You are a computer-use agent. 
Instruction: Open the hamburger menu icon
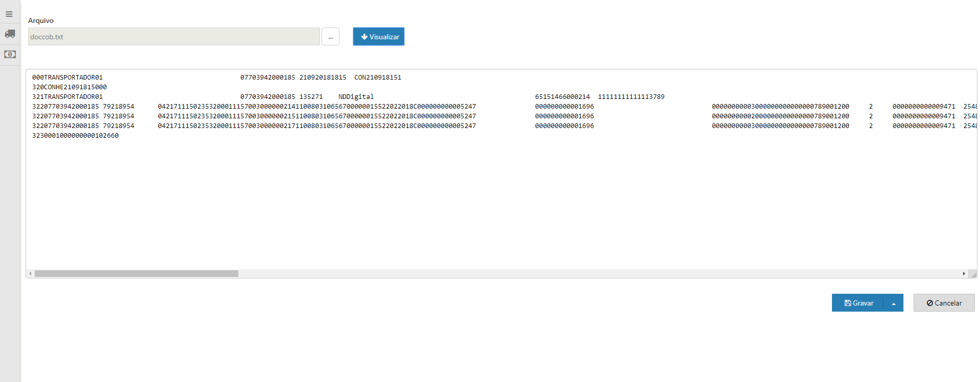tap(9, 14)
